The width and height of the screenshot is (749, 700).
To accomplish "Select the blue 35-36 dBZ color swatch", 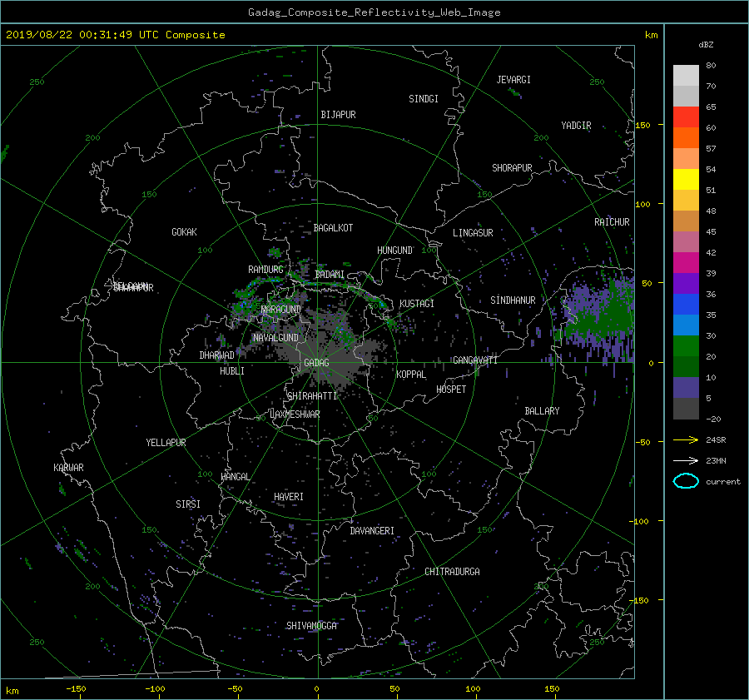I will coord(686,305).
